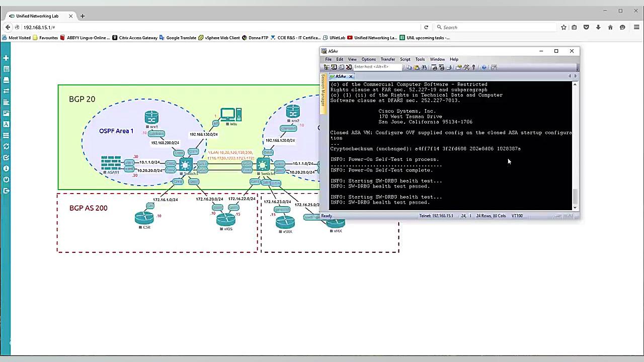Open the Firefox hamburger menu
This screenshot has height=362, width=644.
(x=636, y=27)
